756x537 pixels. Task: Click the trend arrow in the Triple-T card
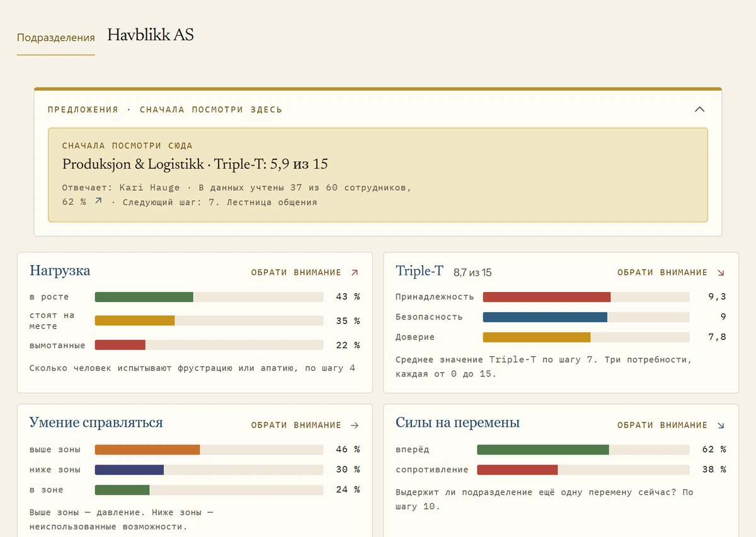[x=721, y=273]
